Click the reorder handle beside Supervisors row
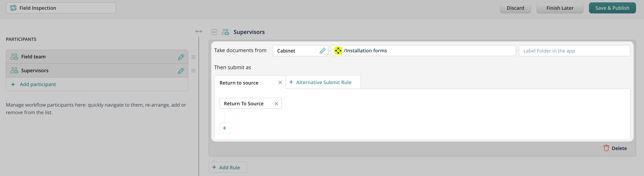The width and height of the screenshot is (644, 176). coord(193,71)
